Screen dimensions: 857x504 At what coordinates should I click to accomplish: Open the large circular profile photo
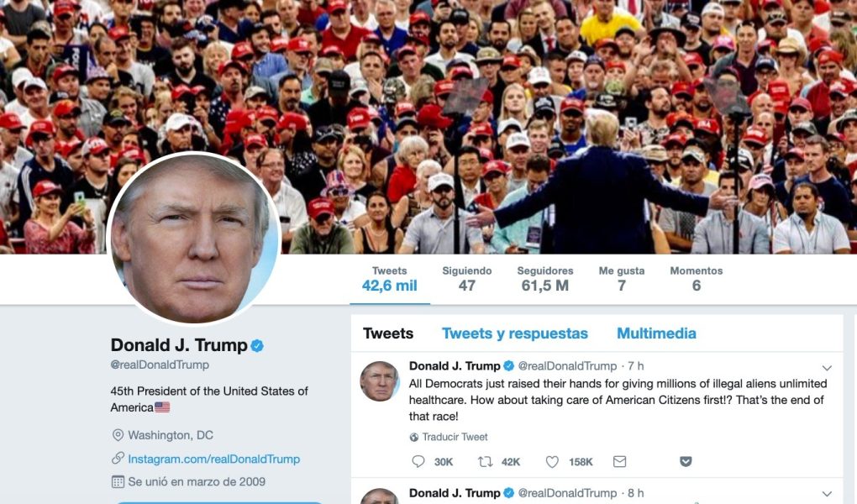[194, 239]
